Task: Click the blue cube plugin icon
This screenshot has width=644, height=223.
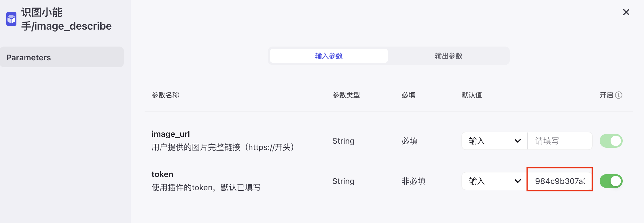Action: click(11, 19)
